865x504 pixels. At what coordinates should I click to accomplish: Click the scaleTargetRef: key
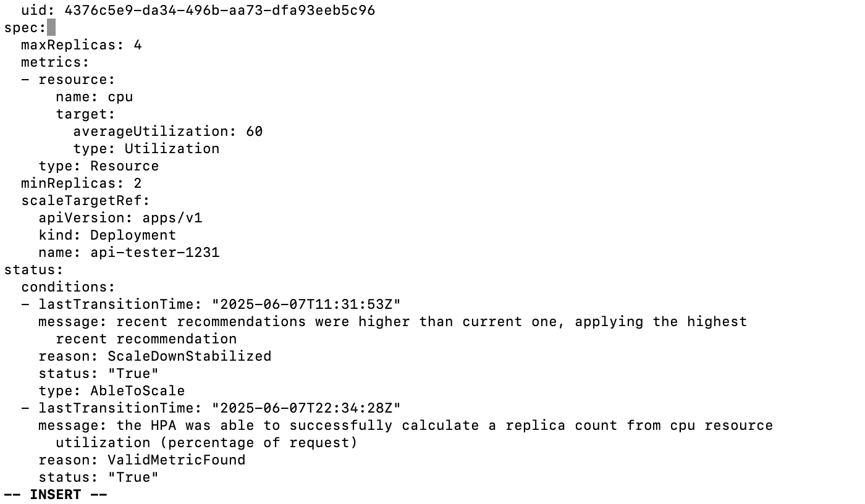pos(86,201)
